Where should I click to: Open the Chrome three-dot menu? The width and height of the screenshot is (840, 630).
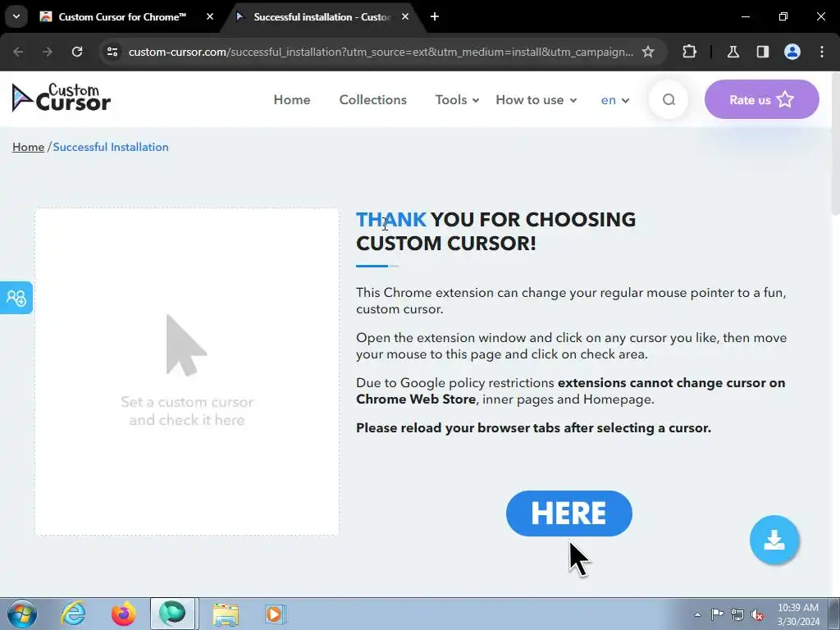tap(822, 52)
